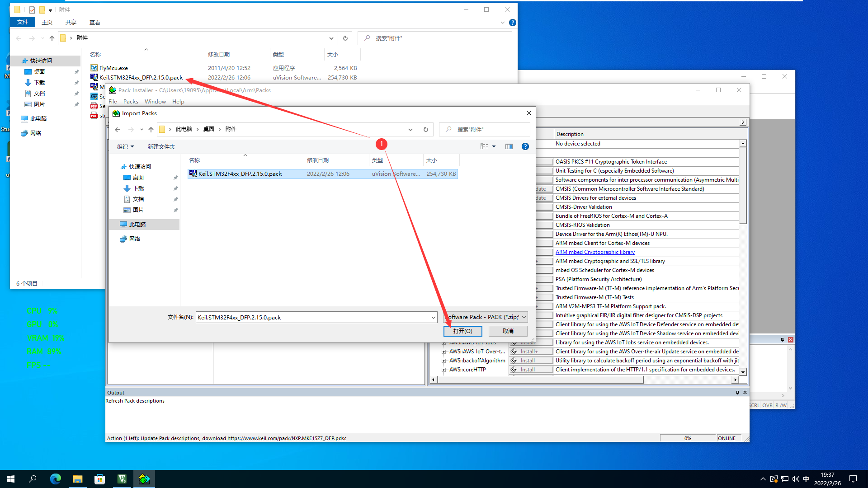
Task: Expand the AWS::backoffAlgorithm tree node
Action: (443, 361)
